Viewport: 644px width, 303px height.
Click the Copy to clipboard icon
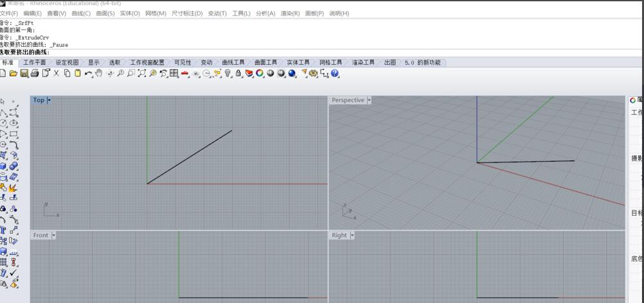[x=67, y=73]
